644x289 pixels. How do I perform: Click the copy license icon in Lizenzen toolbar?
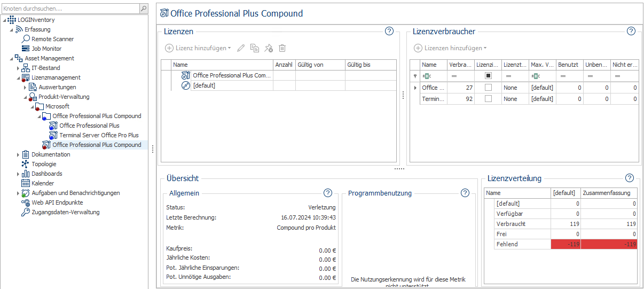255,48
